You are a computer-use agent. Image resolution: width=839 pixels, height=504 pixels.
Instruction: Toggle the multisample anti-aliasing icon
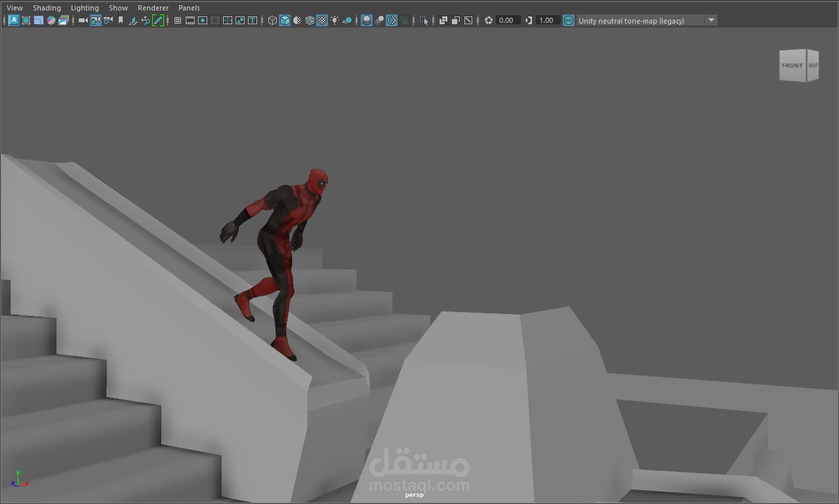click(392, 20)
